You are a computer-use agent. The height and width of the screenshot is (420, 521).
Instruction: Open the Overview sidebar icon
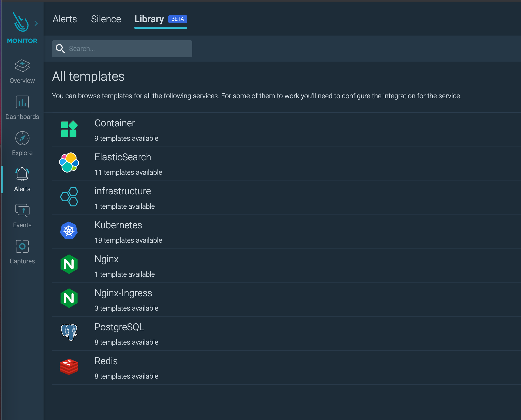[x=22, y=66]
